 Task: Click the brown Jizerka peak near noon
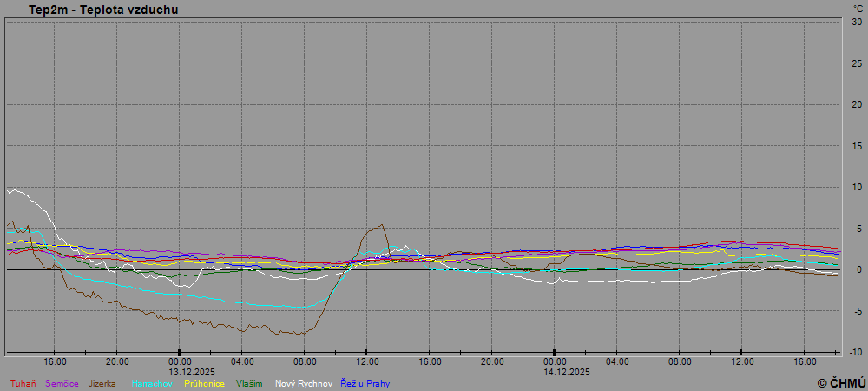point(383,225)
